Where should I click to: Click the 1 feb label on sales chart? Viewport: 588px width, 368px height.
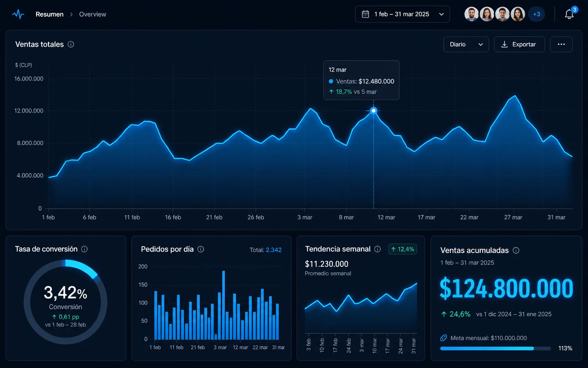[48, 217]
